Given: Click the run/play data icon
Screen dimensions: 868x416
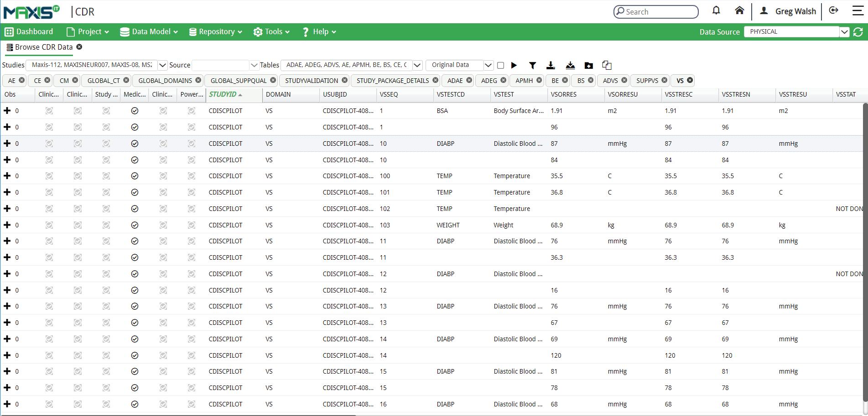Looking at the screenshot, I should [x=514, y=65].
